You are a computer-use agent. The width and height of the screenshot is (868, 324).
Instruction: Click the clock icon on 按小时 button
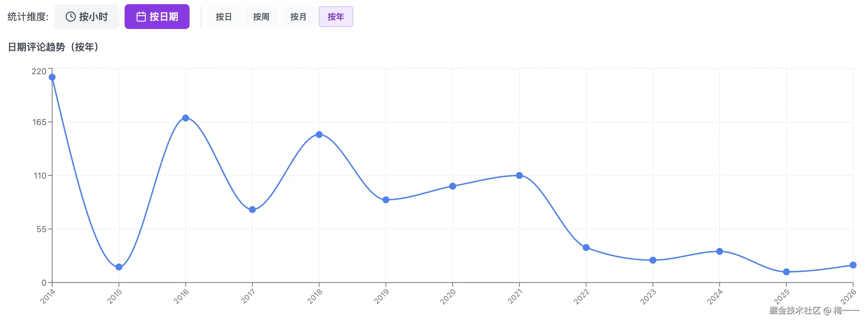(70, 16)
